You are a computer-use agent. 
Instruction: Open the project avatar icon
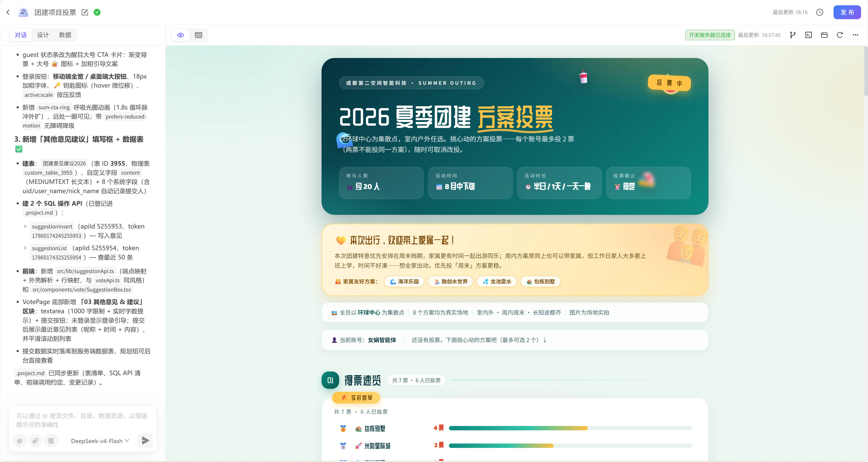click(23, 12)
